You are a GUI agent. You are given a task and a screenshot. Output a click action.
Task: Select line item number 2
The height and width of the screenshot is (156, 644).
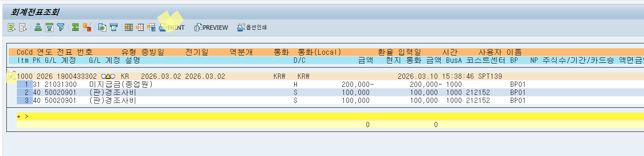point(24,92)
